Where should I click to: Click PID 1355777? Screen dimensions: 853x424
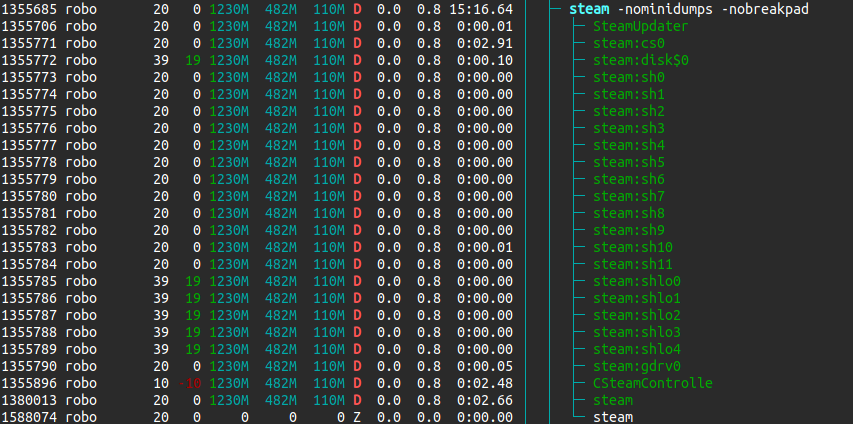tap(29, 145)
